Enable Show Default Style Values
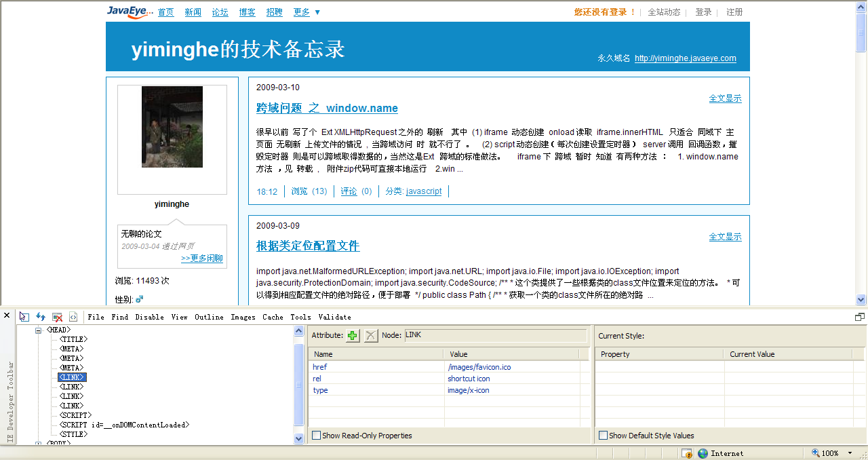This screenshot has height=460, width=868. (x=603, y=436)
